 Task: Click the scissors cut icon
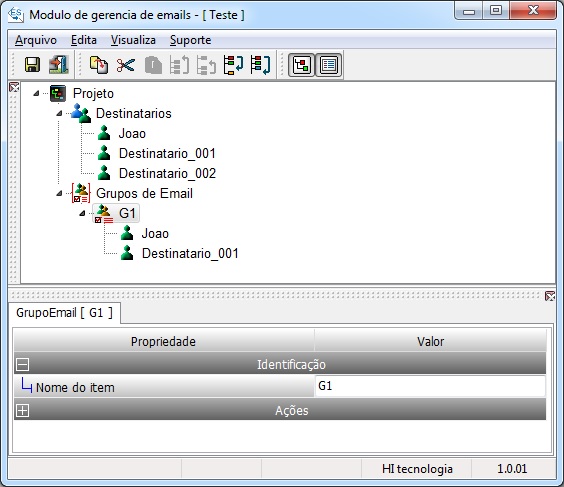[x=126, y=65]
